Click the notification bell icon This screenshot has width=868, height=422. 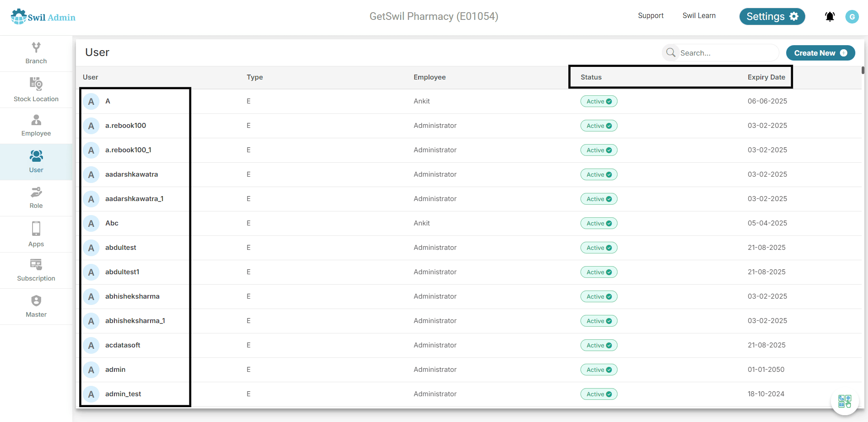(x=830, y=17)
